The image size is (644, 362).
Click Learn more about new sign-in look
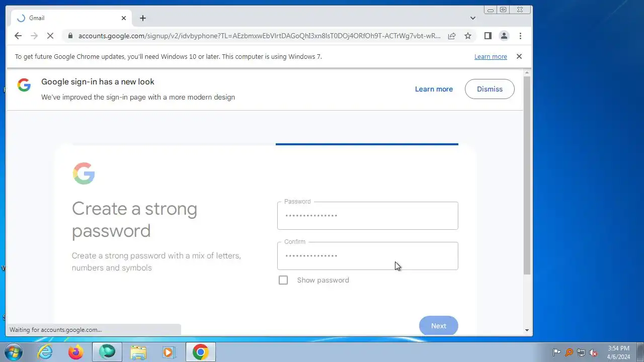click(x=434, y=89)
